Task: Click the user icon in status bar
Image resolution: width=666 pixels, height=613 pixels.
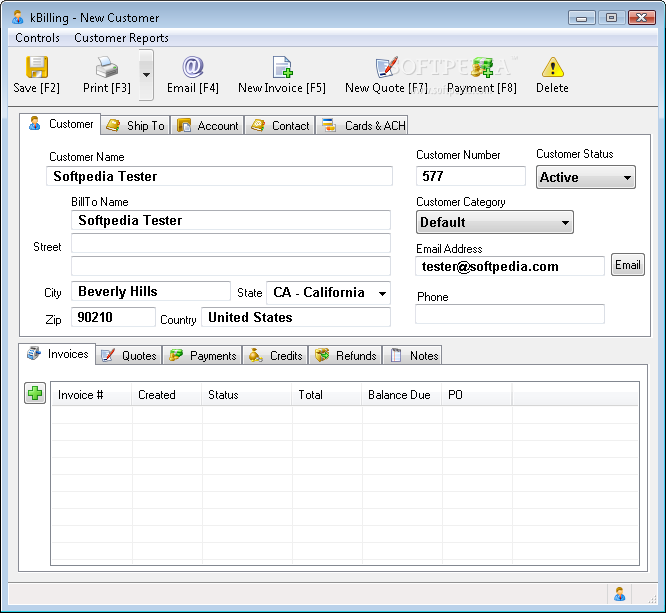Action: [x=620, y=594]
